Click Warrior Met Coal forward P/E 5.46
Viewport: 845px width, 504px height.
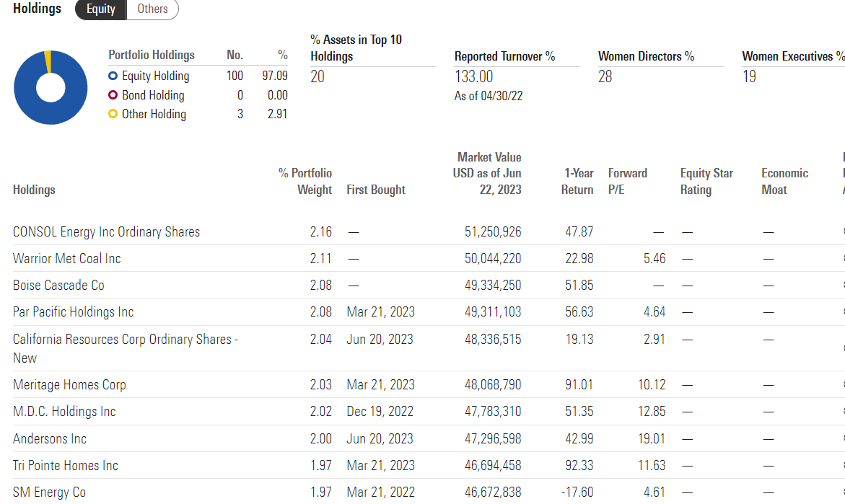pyautogui.click(x=654, y=258)
